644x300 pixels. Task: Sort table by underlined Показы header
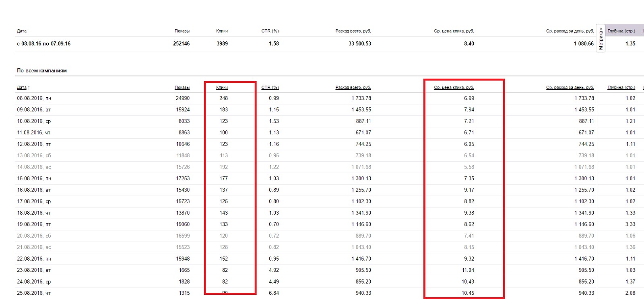point(182,87)
